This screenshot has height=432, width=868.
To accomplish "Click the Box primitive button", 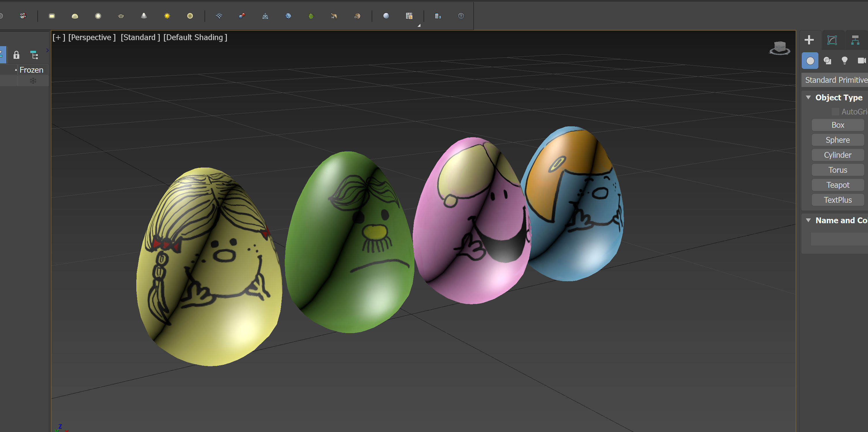I will click(x=838, y=125).
